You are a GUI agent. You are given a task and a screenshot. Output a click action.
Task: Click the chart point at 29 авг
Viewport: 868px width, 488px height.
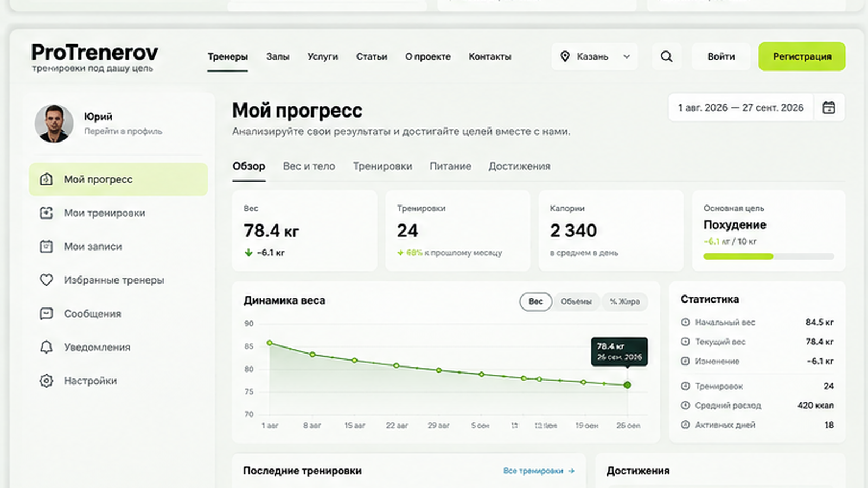439,370
